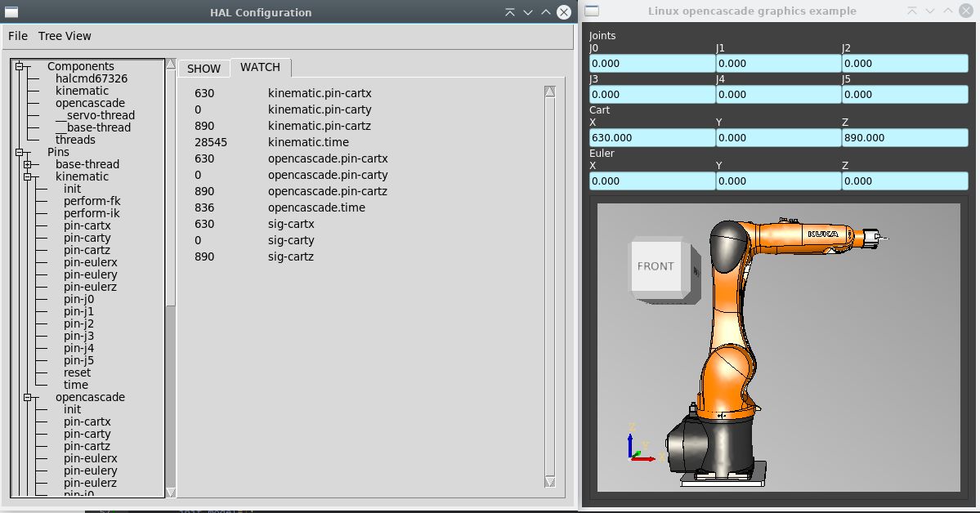
Task: Expand the base-thread pins node
Action: click(28, 164)
